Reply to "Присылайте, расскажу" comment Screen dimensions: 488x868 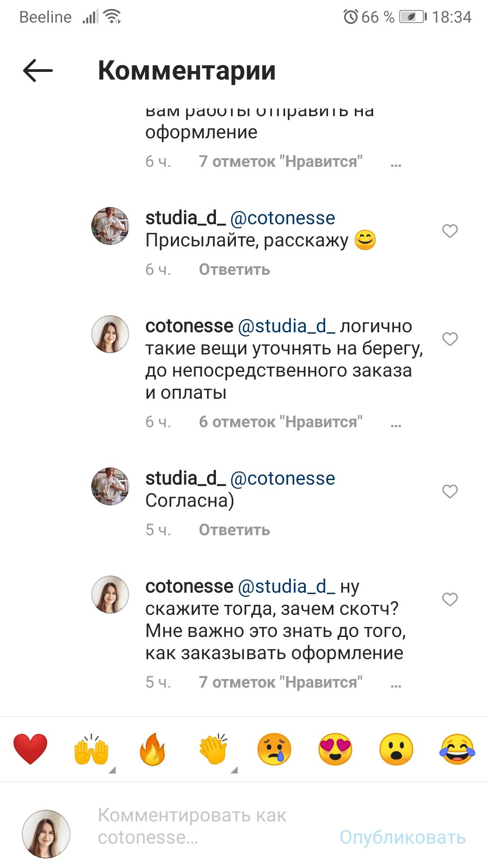(x=234, y=269)
